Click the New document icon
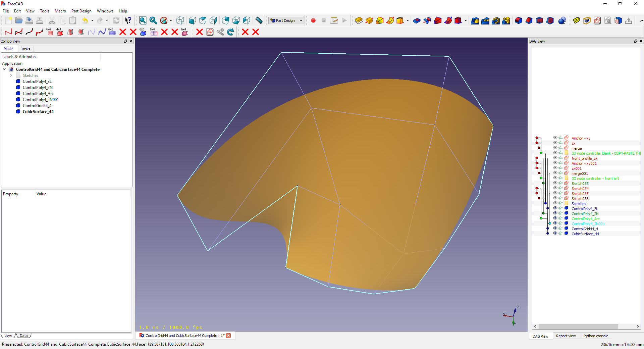 point(8,20)
